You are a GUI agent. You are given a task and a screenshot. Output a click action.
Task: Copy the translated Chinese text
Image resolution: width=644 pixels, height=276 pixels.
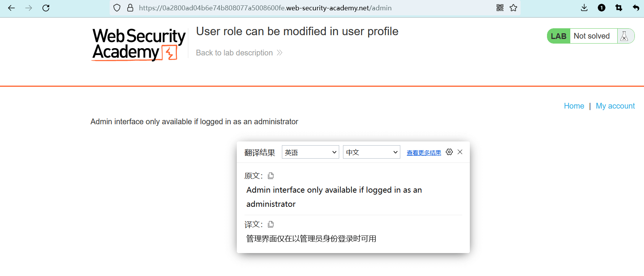[x=271, y=224]
